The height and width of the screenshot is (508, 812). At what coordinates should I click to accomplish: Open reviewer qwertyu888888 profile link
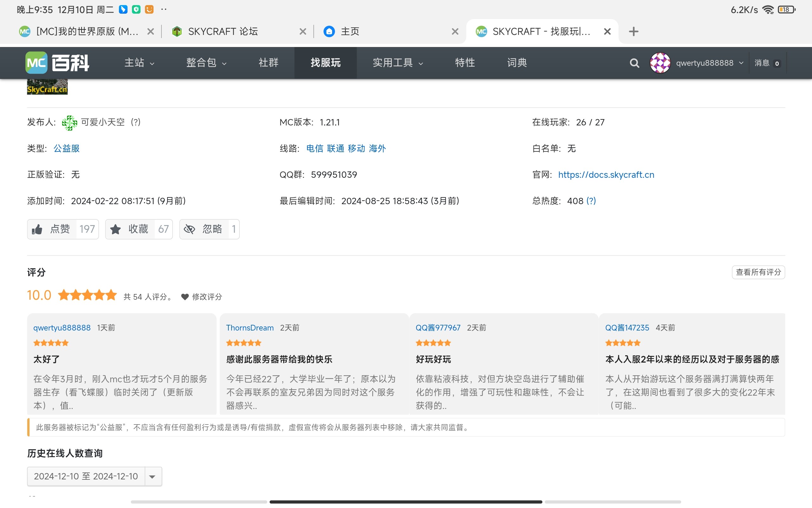(x=62, y=328)
